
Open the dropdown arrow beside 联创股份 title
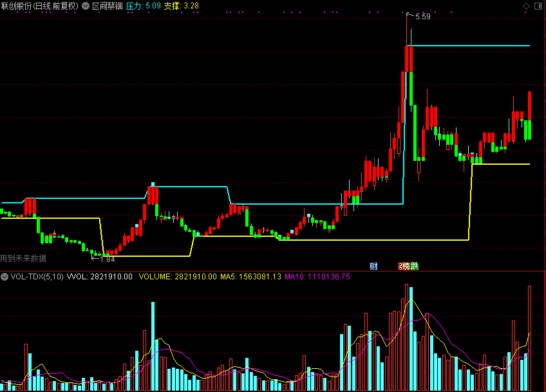tap(85, 6)
